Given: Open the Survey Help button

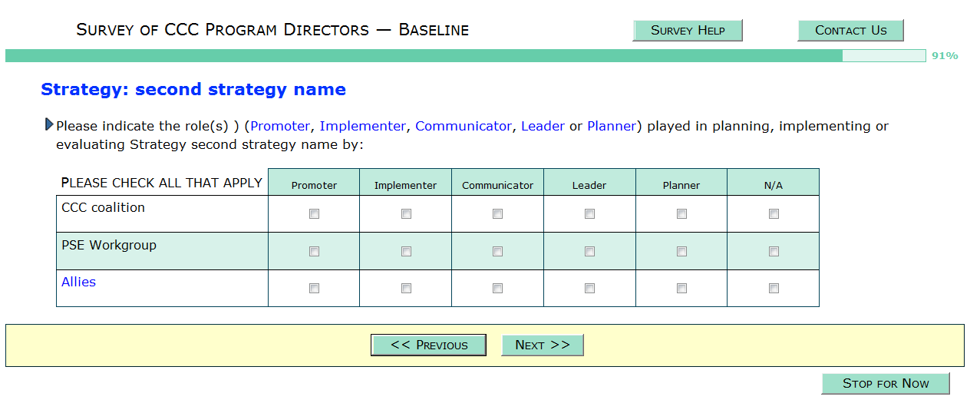Looking at the screenshot, I should (x=688, y=31).
